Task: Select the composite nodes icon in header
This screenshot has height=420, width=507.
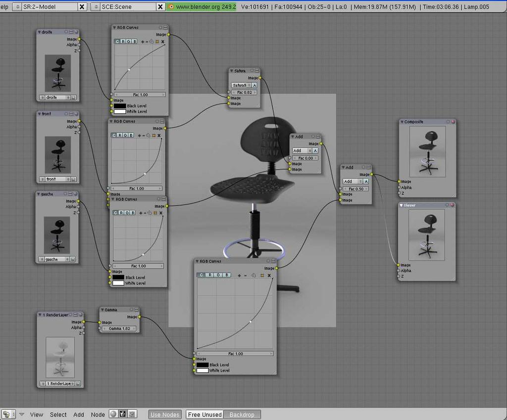Action: click(x=123, y=414)
